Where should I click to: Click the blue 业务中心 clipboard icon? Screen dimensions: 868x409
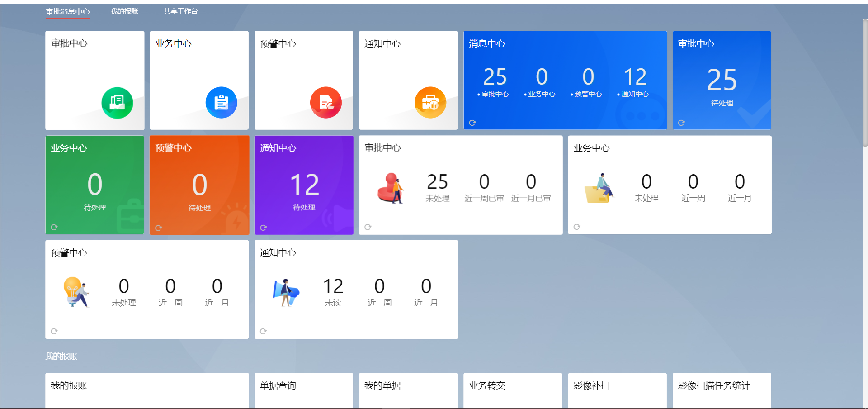pyautogui.click(x=222, y=103)
